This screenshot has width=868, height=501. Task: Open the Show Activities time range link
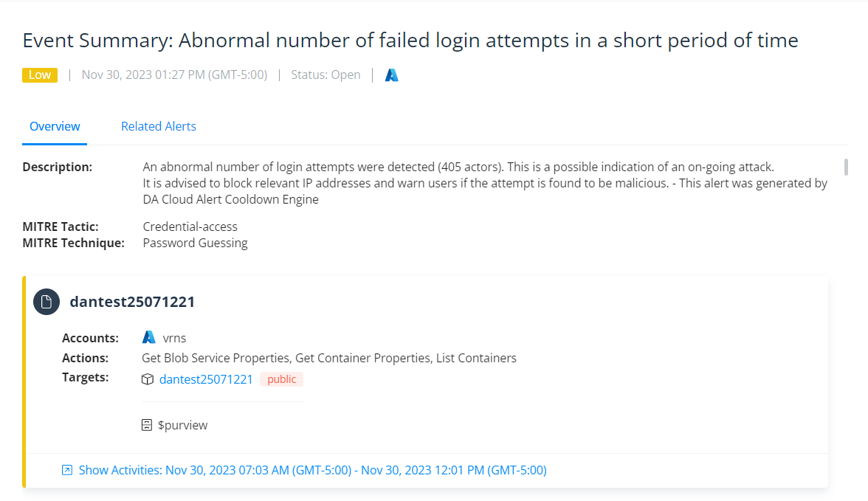pyautogui.click(x=312, y=470)
